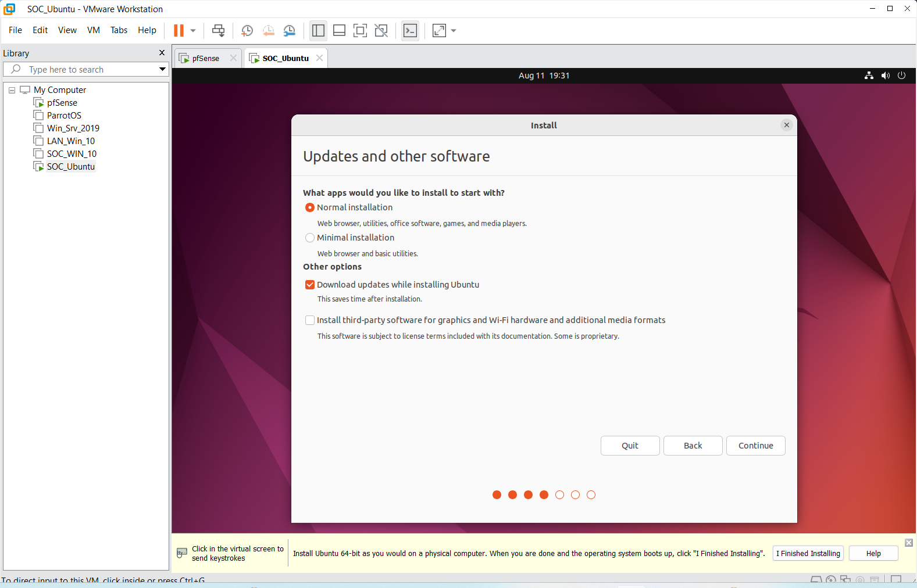
Task: Switch to Unity mode icon
Action: tap(381, 30)
